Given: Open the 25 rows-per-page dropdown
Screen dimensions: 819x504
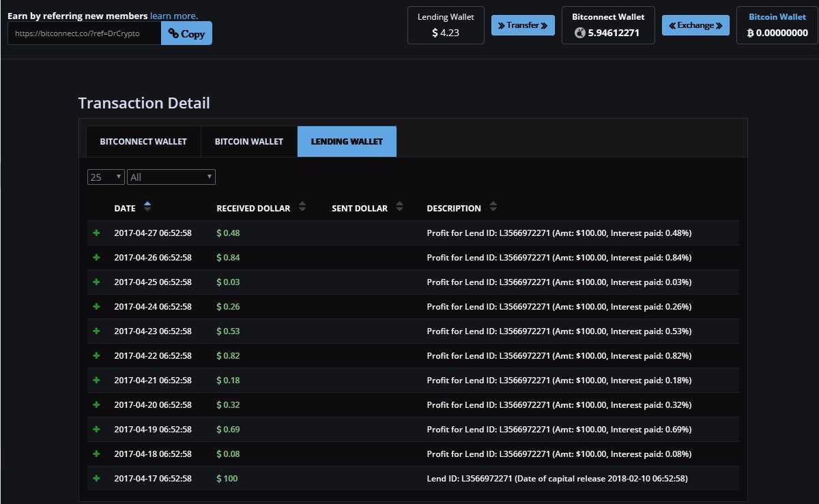Looking at the screenshot, I should click(106, 177).
